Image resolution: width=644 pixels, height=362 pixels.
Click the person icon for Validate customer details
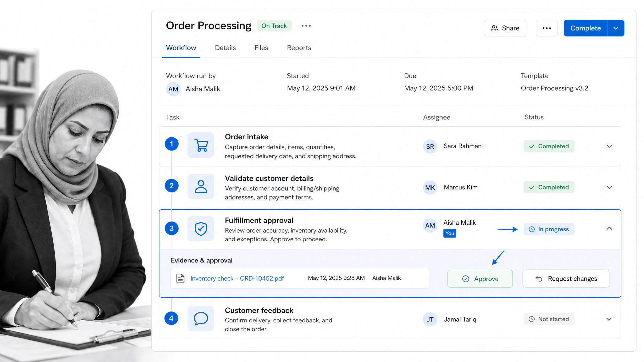(201, 186)
